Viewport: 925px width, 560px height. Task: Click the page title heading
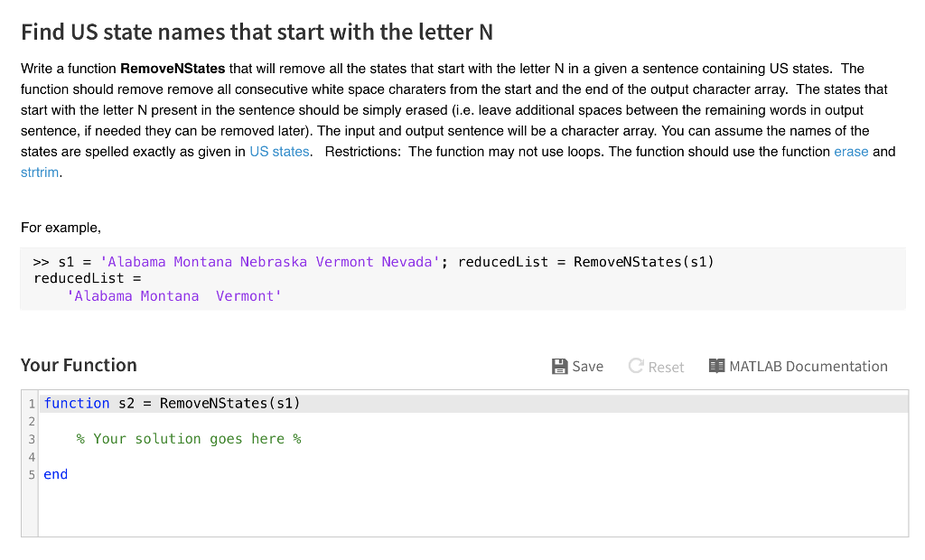257,31
